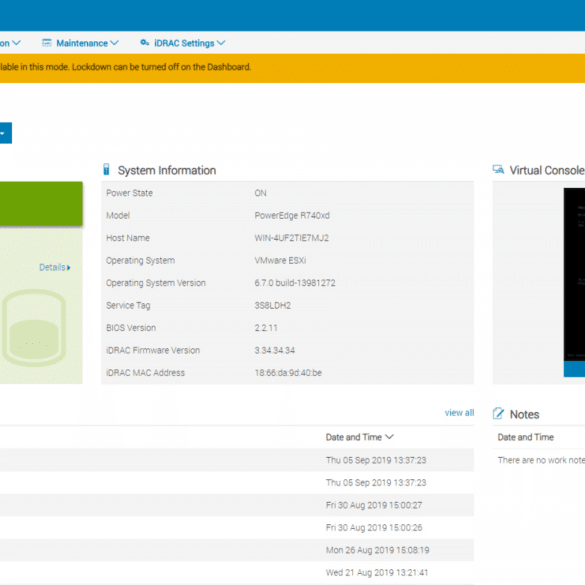Click the Notes heading text
585x585 pixels.
coord(524,414)
